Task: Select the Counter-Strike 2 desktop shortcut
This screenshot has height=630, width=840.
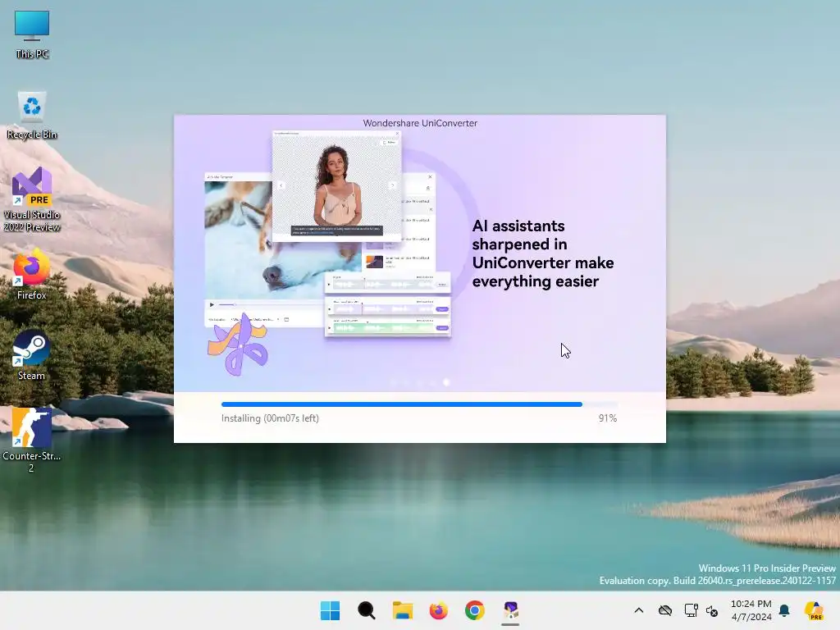Action: (32, 441)
